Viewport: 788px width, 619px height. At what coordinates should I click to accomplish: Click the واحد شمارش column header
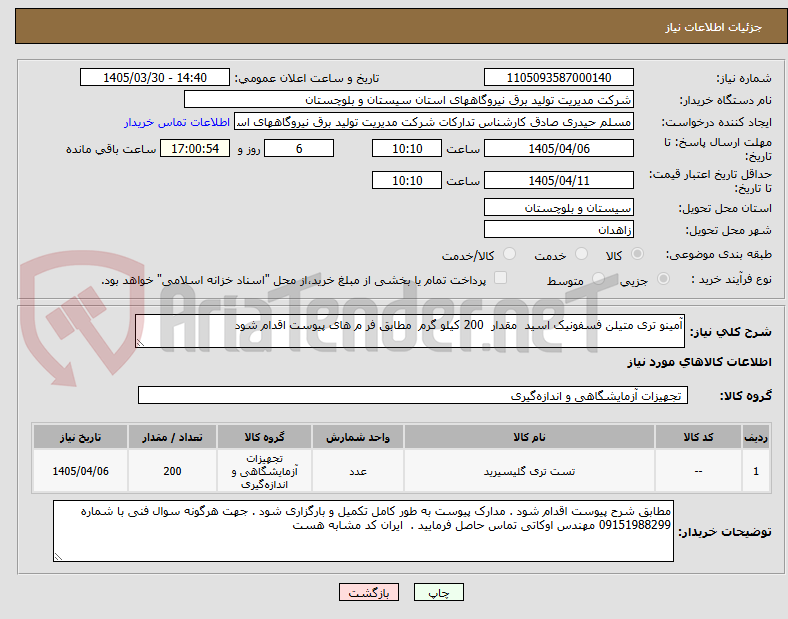358,437
